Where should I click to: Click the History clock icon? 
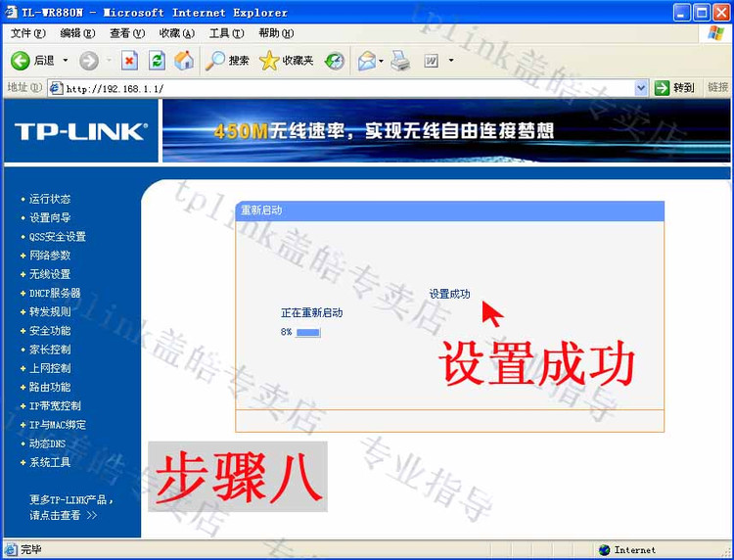point(335,61)
